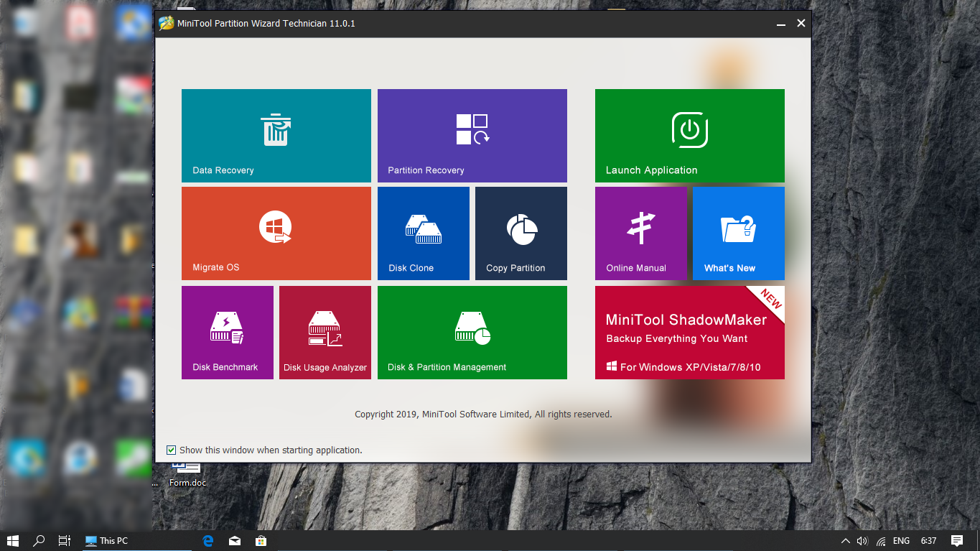
Task: Open the Disk Clone tile
Action: click(x=424, y=233)
